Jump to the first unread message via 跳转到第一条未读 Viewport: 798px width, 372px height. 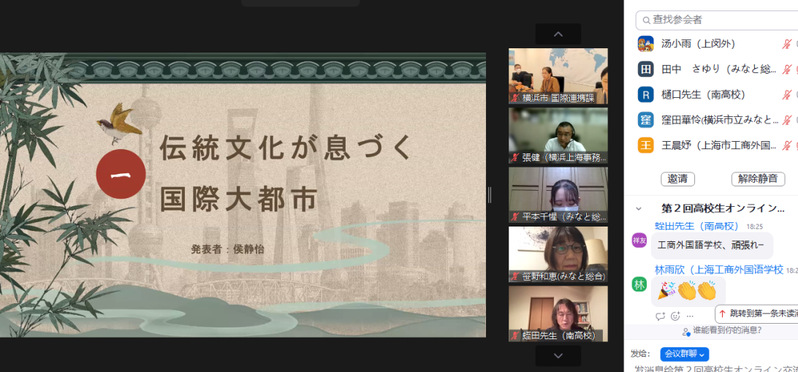756,313
